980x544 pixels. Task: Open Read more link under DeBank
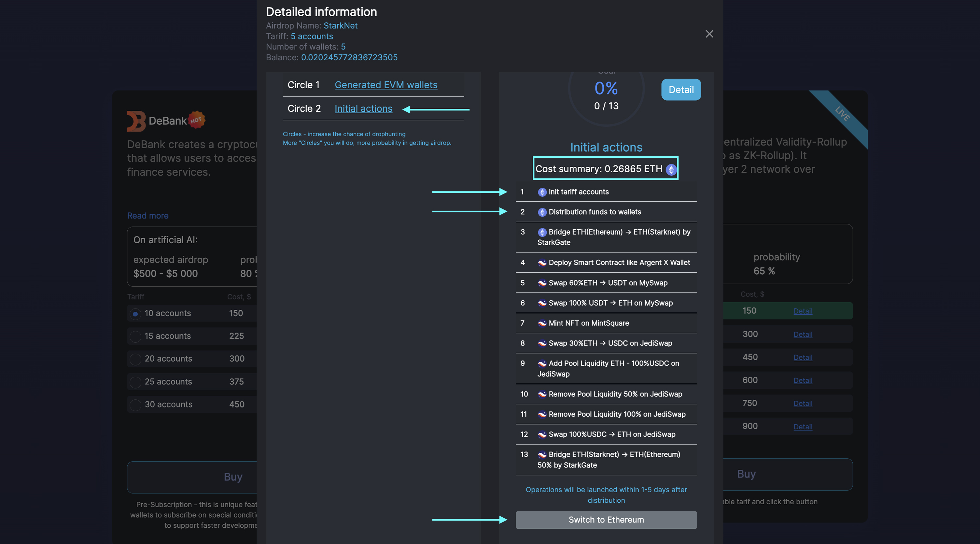(x=147, y=215)
